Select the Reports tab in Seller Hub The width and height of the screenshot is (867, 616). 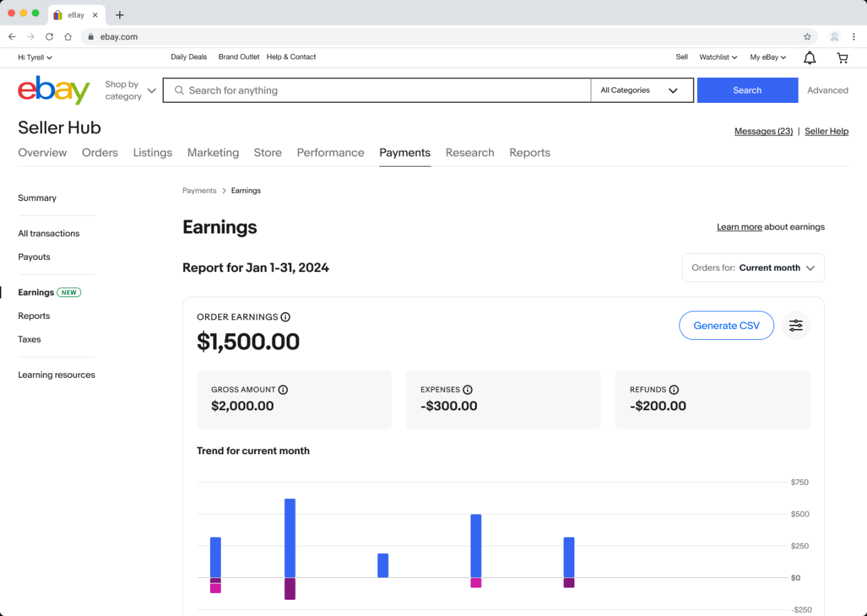pyautogui.click(x=530, y=152)
